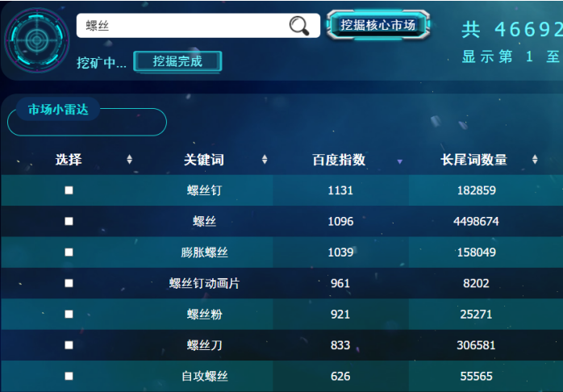563x392 pixels.
Task: Sort by the 关键词 column arrows
Action: tap(265, 160)
